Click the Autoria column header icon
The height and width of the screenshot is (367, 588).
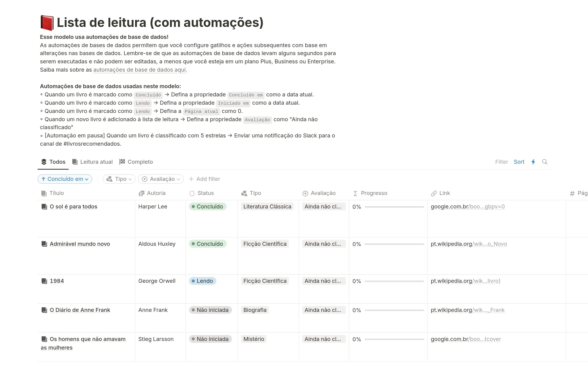tap(141, 193)
